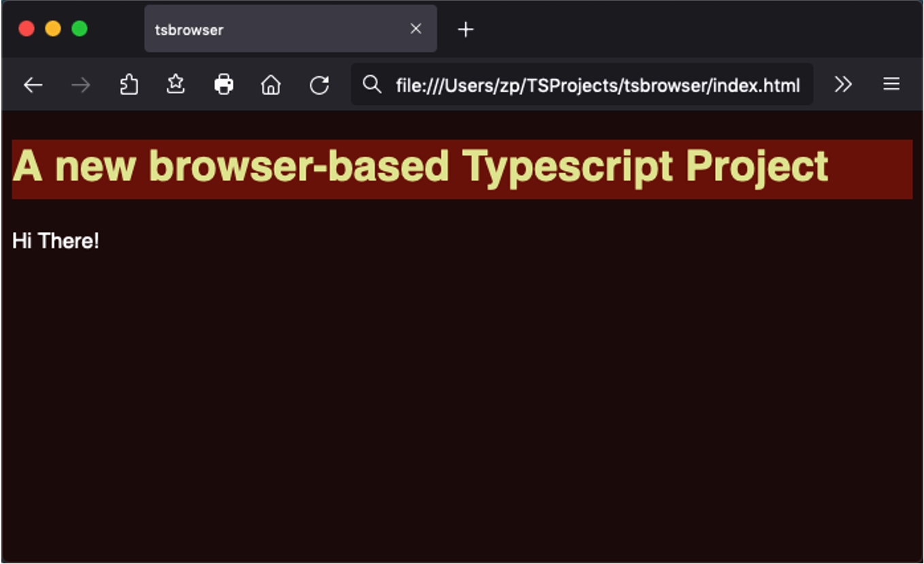The width and height of the screenshot is (924, 564).
Task: Navigate back with the left arrow
Action: tap(32, 84)
